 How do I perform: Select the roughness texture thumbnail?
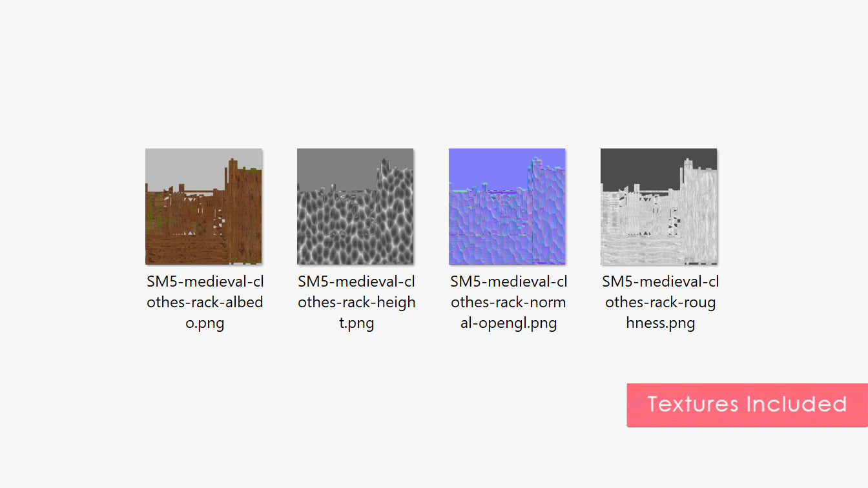[x=659, y=207]
